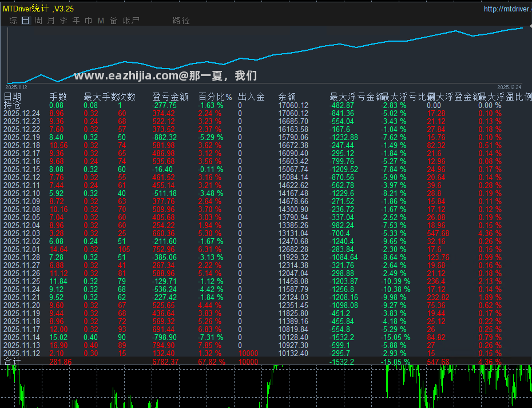
Task: Click the floating profit ratio 2.13 %
Action: point(490,282)
